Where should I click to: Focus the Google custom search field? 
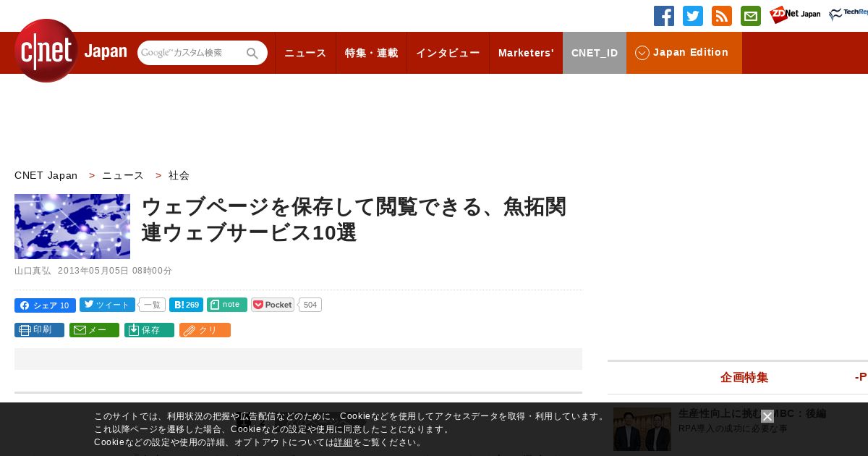[191, 53]
